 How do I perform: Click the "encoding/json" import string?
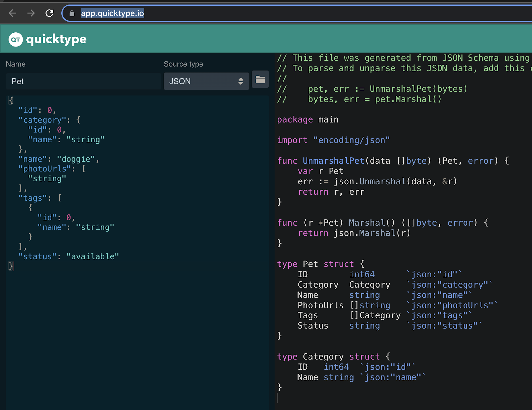(x=351, y=140)
